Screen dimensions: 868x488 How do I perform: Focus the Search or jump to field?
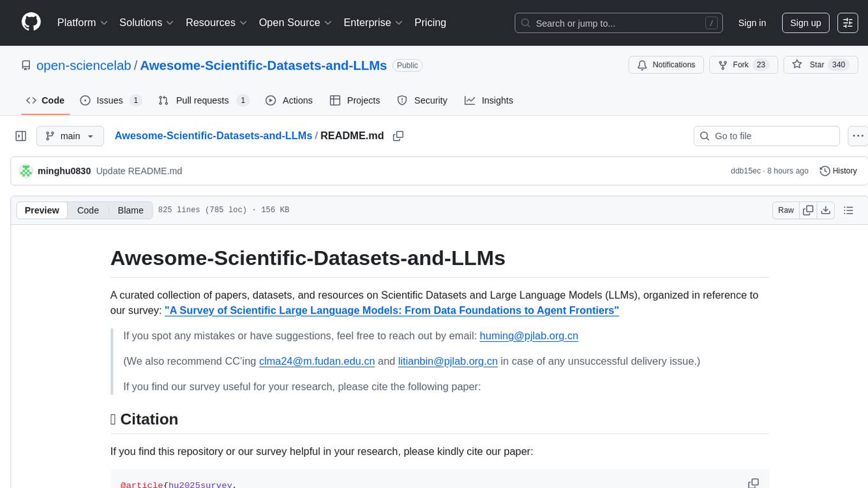[x=618, y=23]
